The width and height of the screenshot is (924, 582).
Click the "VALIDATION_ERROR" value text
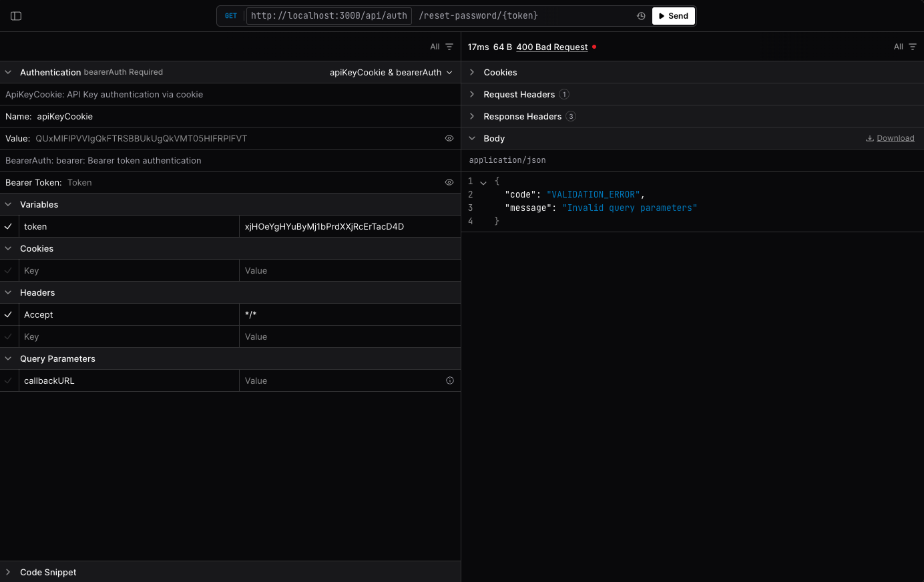(594, 194)
